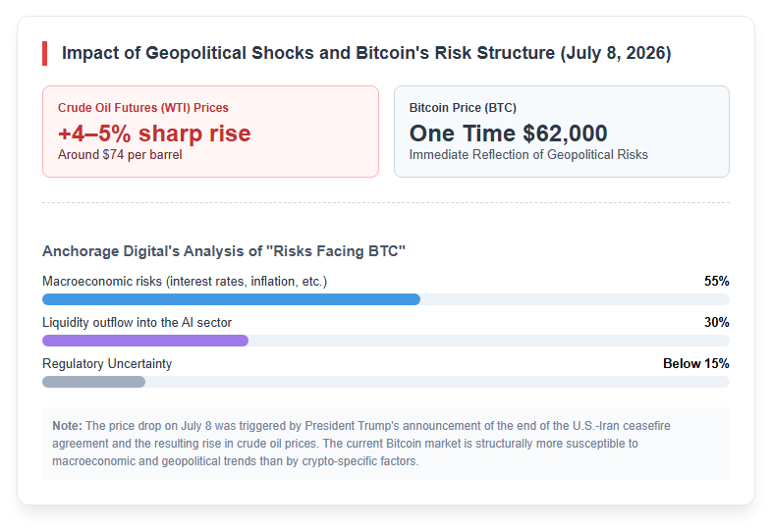Click the purple AI sector liquidity bar
The width and height of the screenshot is (772, 532).
coord(145,341)
